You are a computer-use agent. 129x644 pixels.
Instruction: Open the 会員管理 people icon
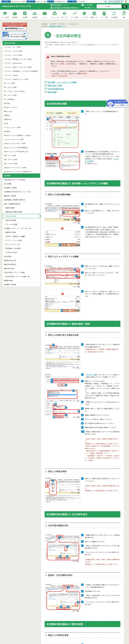point(35,14)
